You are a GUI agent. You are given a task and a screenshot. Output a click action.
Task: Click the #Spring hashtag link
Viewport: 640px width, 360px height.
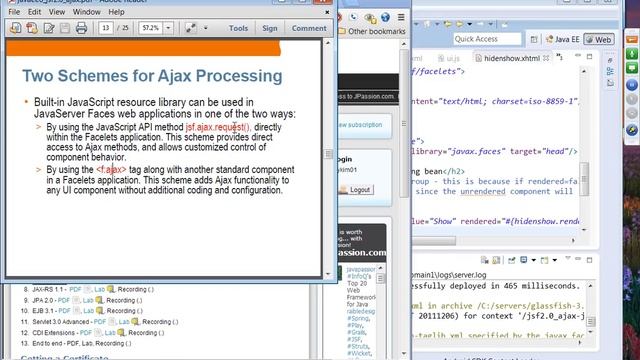[x=358, y=318]
